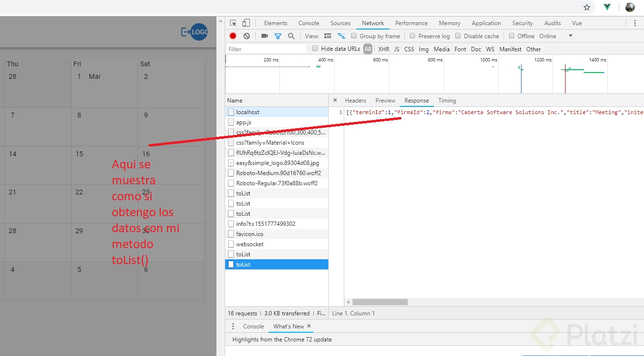Switch to large request rows view icon
644x356 pixels.
pos(328,36)
